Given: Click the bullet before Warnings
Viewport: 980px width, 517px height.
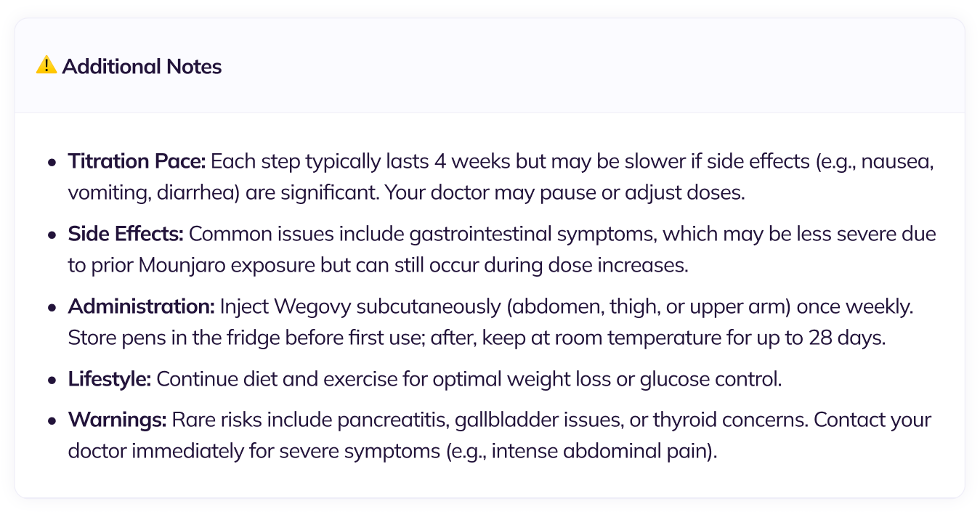Looking at the screenshot, I should [52, 420].
